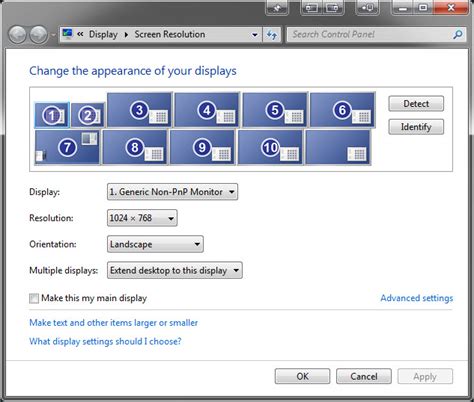Viewport: 474px width, 402px height.
Task: Open recent pages dropdown next to Forward
Action: coord(53,35)
